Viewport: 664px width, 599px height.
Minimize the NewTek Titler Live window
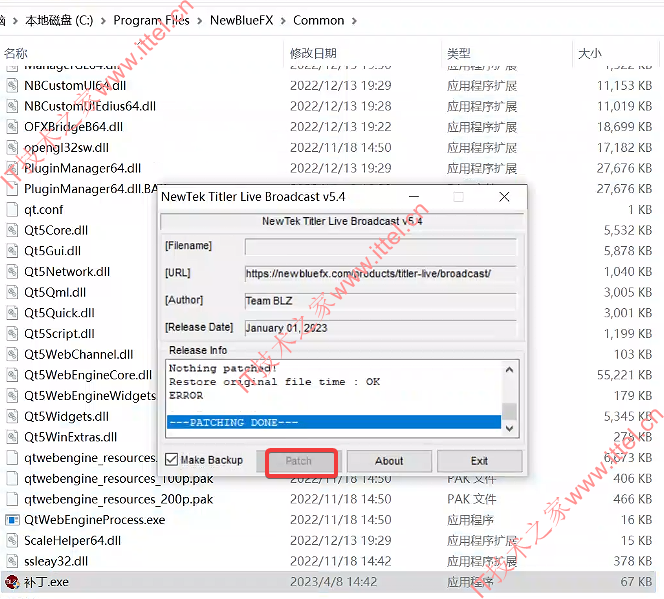(x=414, y=197)
